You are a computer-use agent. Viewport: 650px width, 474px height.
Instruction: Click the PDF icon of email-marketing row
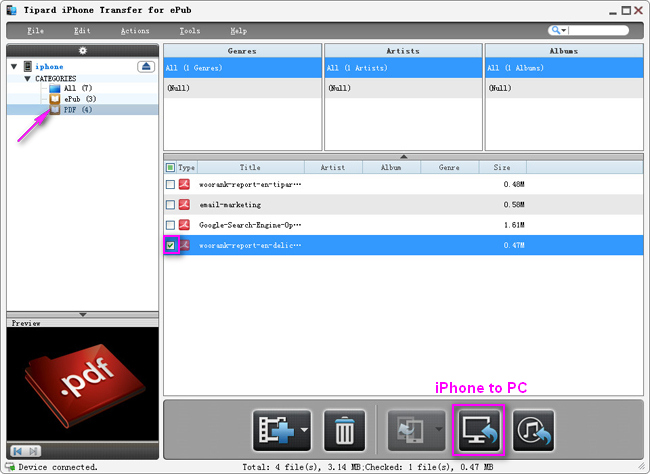[x=184, y=204]
